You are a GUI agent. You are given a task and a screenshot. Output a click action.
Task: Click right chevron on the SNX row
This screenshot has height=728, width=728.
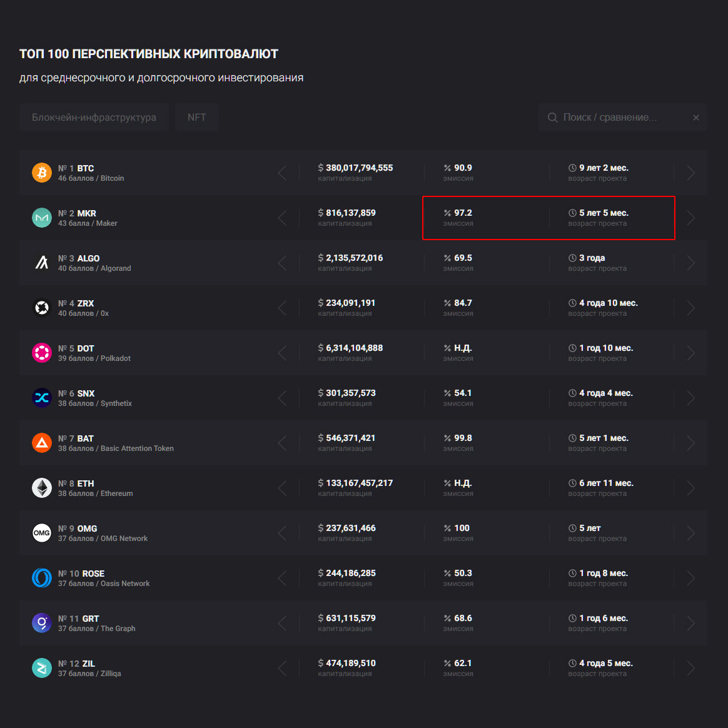pyautogui.click(x=690, y=398)
